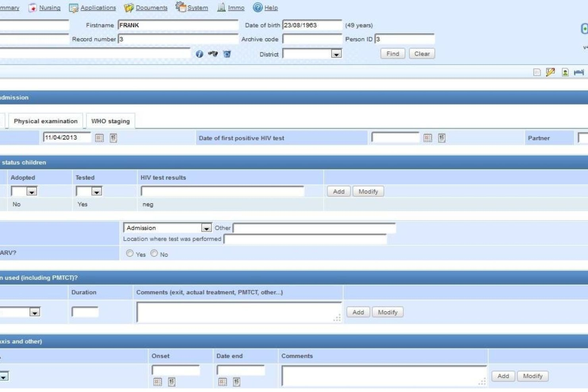Viewport: 588px width, 392px height.
Task: Click the blank document icon in the right toolbar
Action: (x=537, y=72)
